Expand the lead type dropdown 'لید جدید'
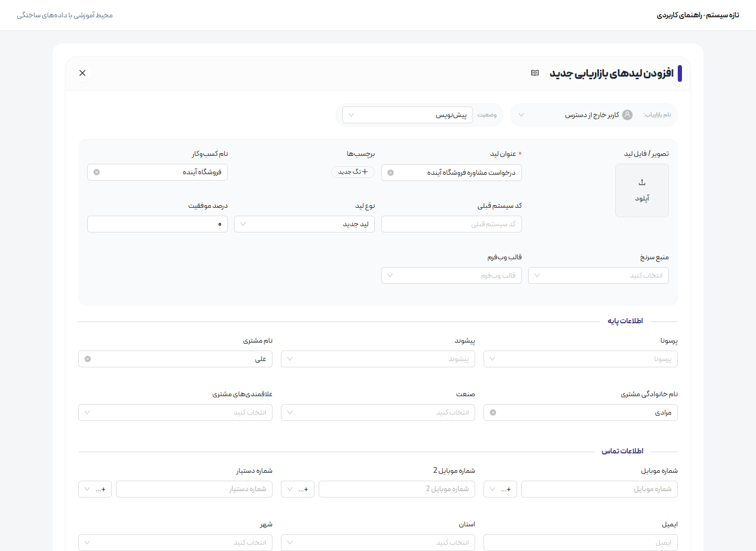The height and width of the screenshot is (551, 756). [x=304, y=224]
